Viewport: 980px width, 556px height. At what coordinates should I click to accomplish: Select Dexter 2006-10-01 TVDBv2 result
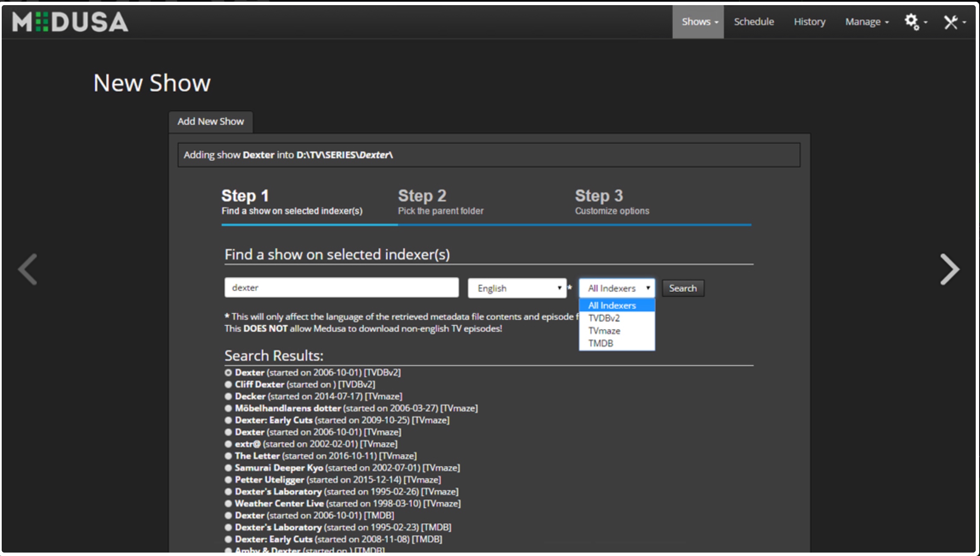pos(228,373)
